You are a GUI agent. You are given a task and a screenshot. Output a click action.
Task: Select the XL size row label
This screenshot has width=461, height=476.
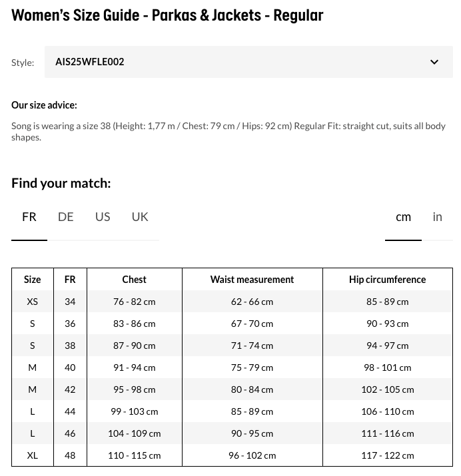[32, 455]
